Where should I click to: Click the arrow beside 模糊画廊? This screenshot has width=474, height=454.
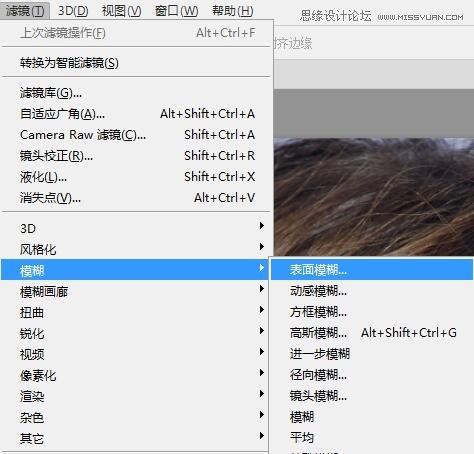click(x=262, y=289)
